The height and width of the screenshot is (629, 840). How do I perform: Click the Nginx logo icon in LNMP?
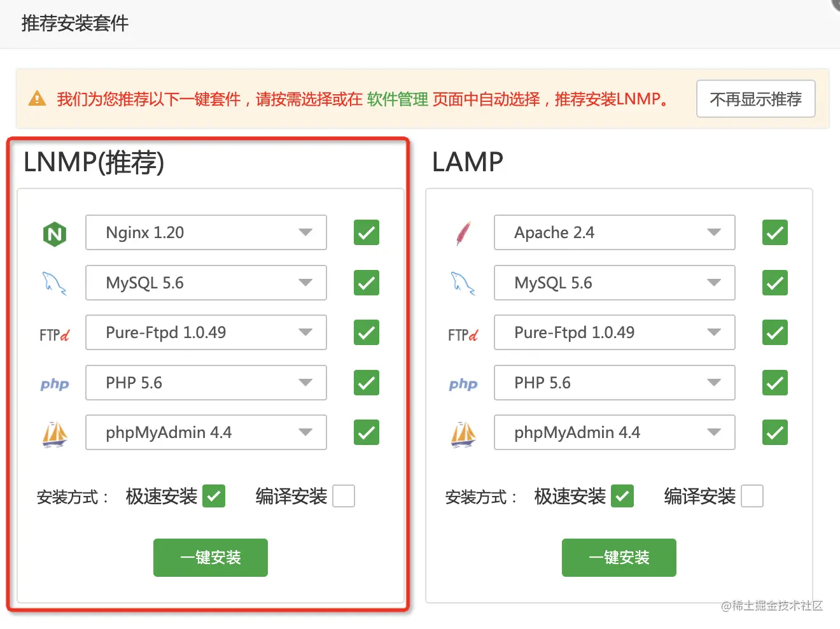click(55, 234)
